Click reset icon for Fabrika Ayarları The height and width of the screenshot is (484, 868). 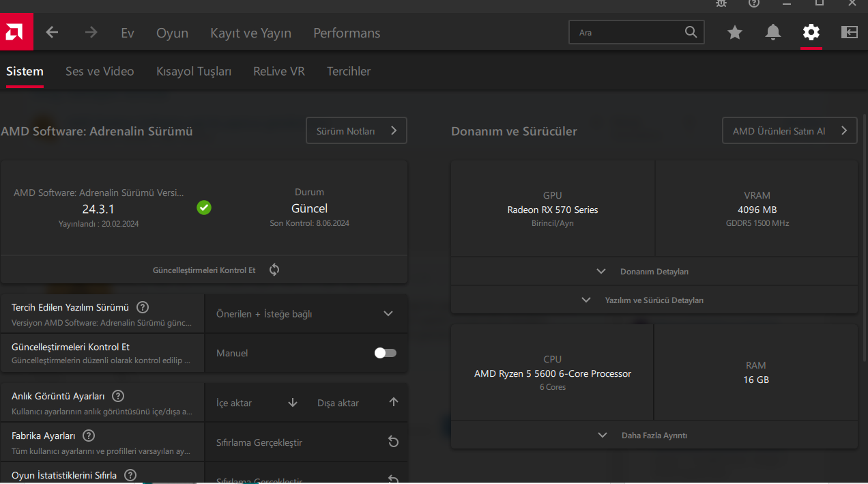[x=394, y=442]
